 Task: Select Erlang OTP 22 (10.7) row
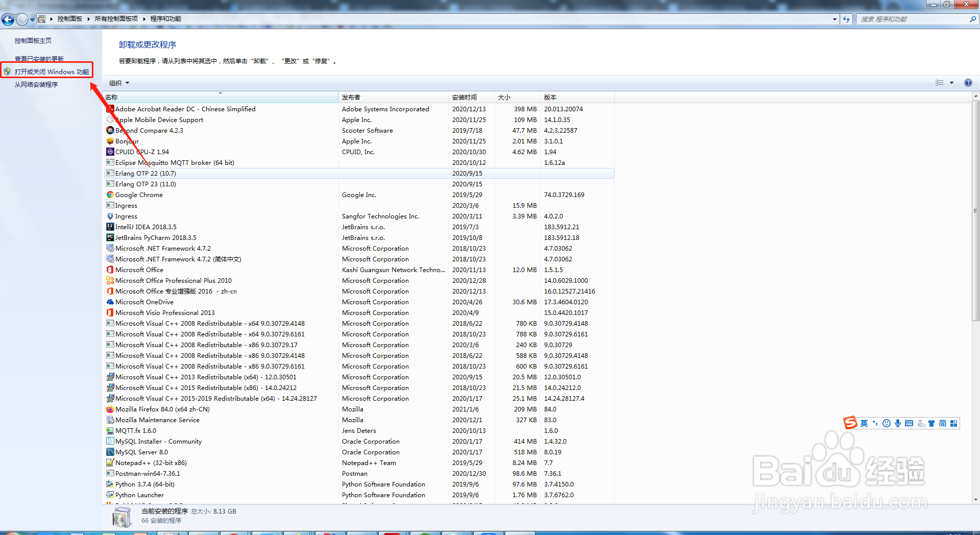click(359, 174)
